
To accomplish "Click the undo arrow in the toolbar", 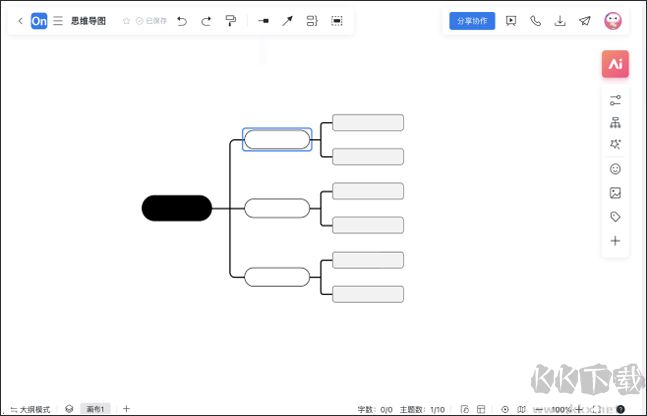I will pyautogui.click(x=181, y=20).
